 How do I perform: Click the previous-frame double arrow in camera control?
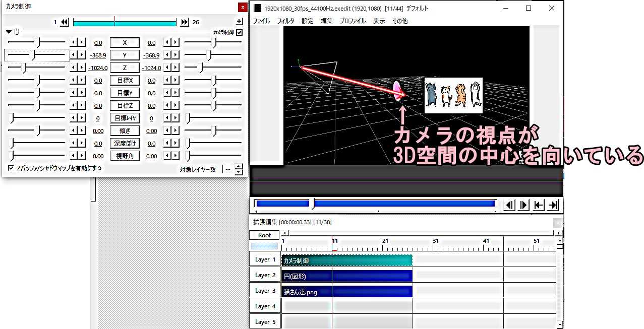click(x=65, y=21)
